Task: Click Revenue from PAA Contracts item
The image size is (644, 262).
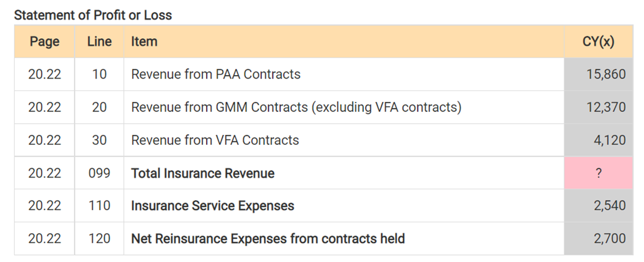Action: 215,74
